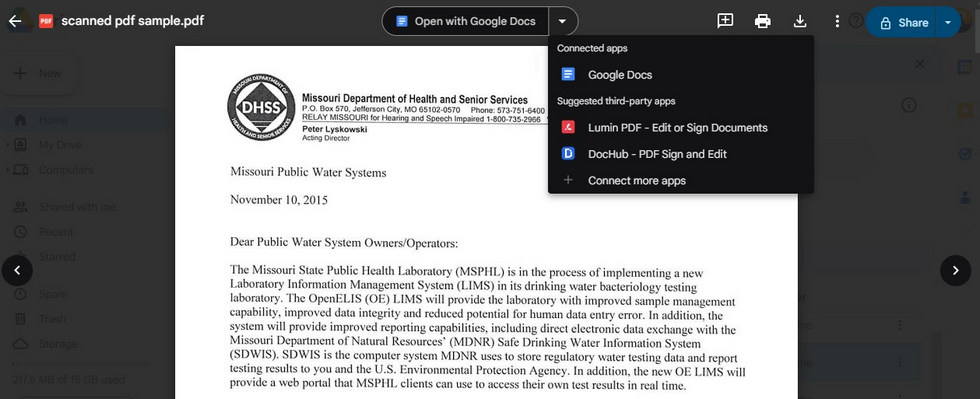This screenshot has height=399, width=980.
Task: Click the 'scanned pdf sample.pdf' file name
Action: point(132,21)
